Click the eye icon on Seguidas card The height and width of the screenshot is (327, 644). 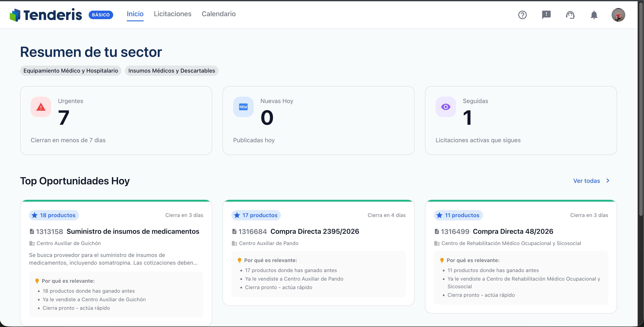coord(446,107)
